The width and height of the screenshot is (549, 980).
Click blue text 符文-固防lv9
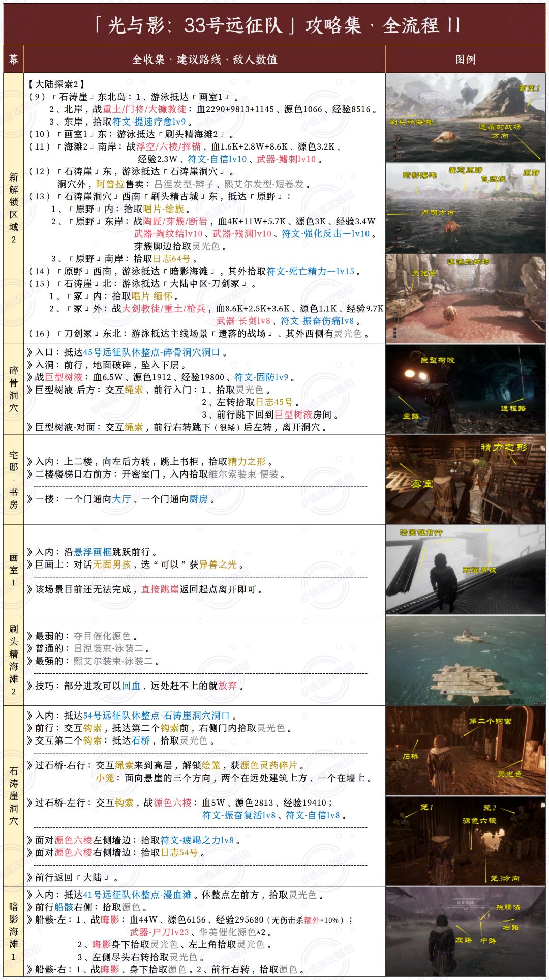pos(261,377)
